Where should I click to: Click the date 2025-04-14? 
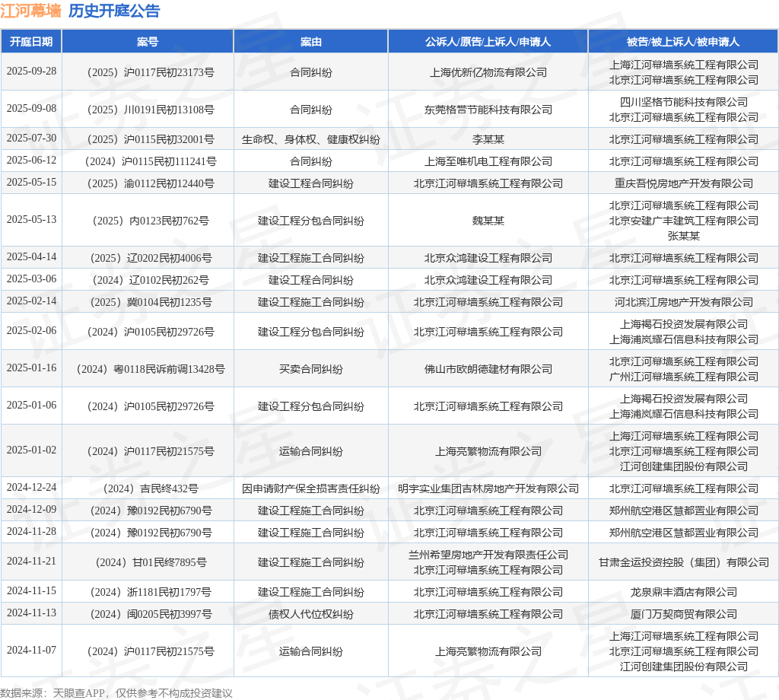[x=31, y=257]
